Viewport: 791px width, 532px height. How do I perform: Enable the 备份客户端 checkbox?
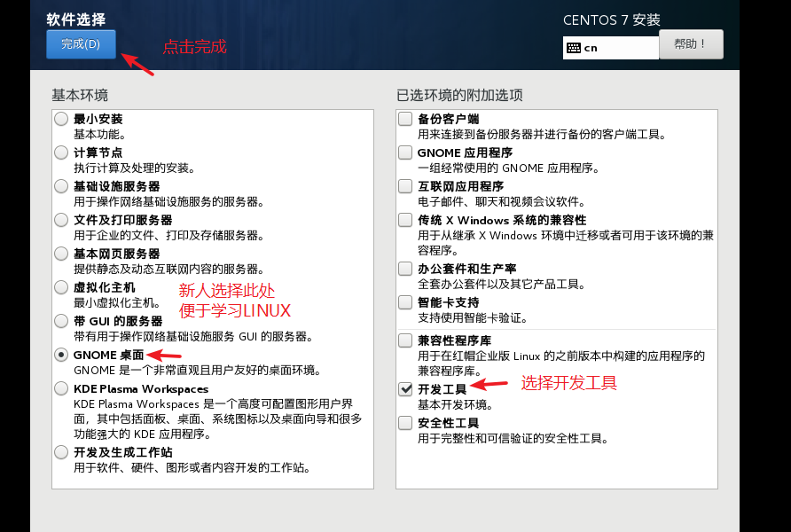[x=405, y=119]
